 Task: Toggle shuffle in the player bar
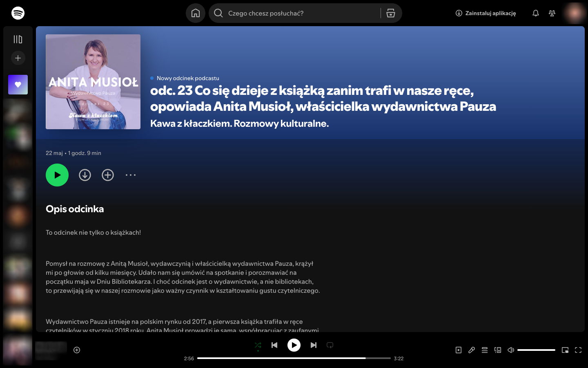pyautogui.click(x=258, y=346)
